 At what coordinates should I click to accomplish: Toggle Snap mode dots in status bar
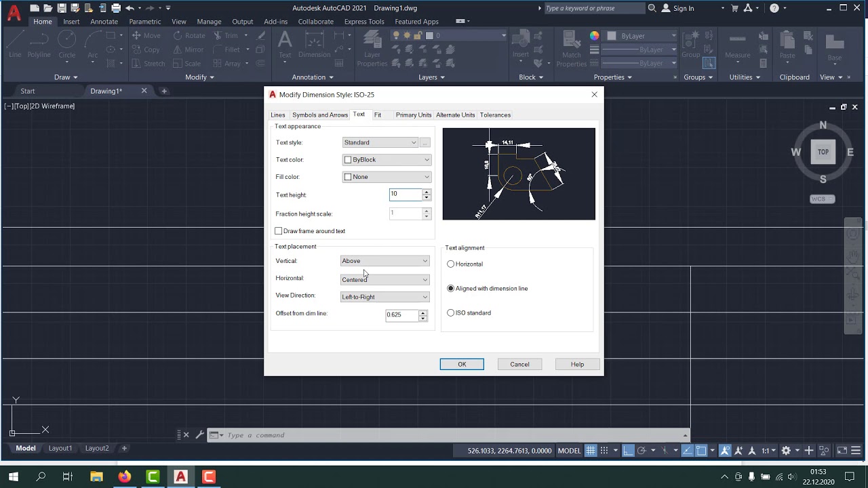604,451
